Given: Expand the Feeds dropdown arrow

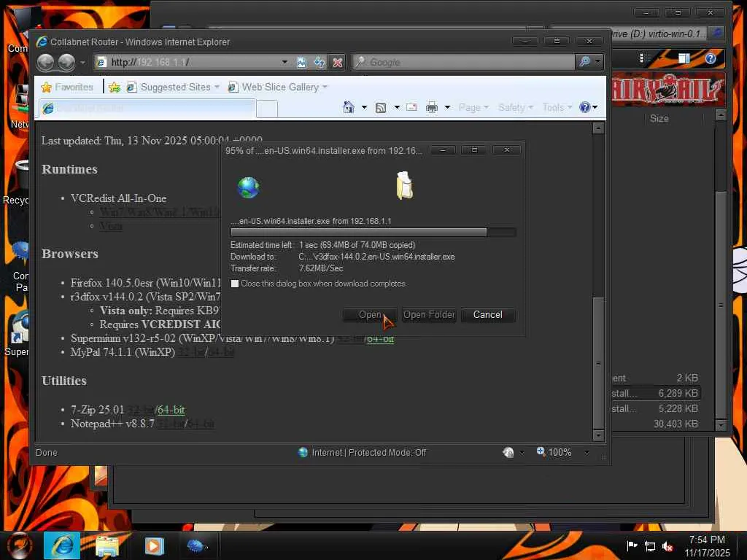Looking at the screenshot, I should (x=396, y=108).
